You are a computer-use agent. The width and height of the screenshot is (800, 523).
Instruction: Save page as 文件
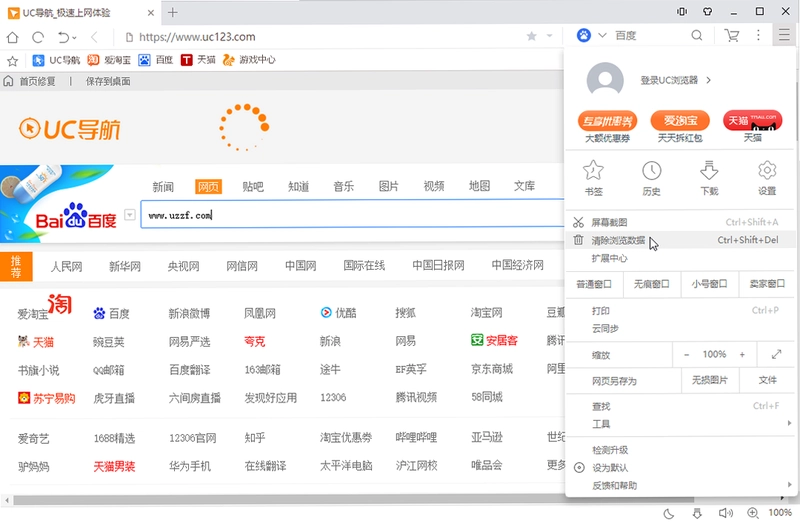pos(767,380)
